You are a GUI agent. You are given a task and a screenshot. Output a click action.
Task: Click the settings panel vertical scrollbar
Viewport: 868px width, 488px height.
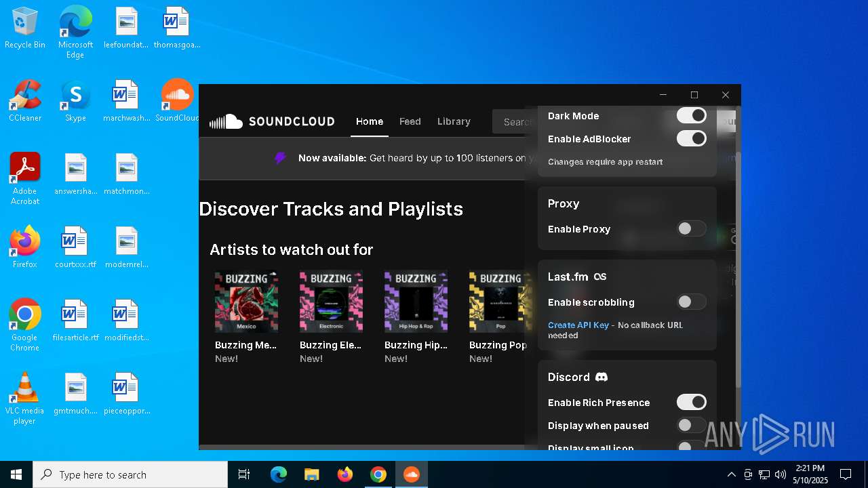pos(737,271)
